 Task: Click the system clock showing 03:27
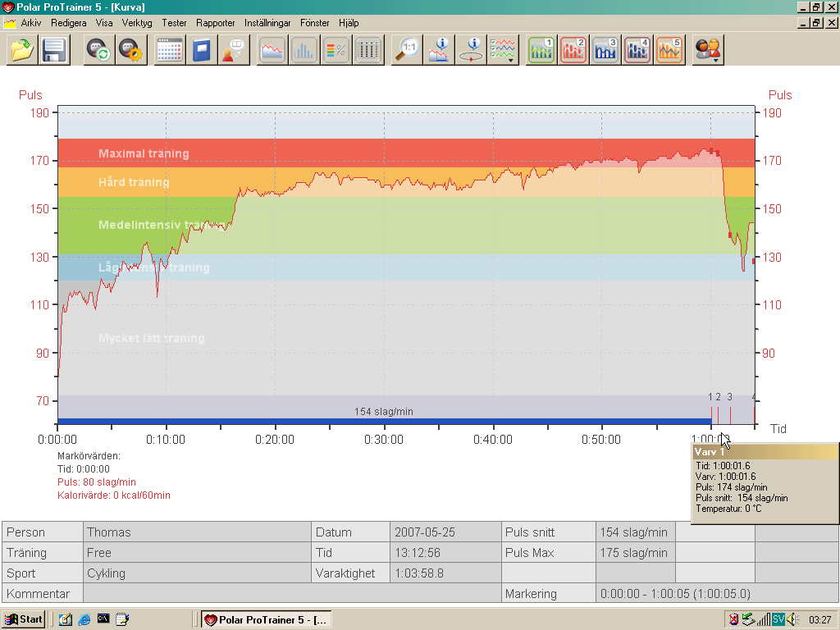pos(819,620)
